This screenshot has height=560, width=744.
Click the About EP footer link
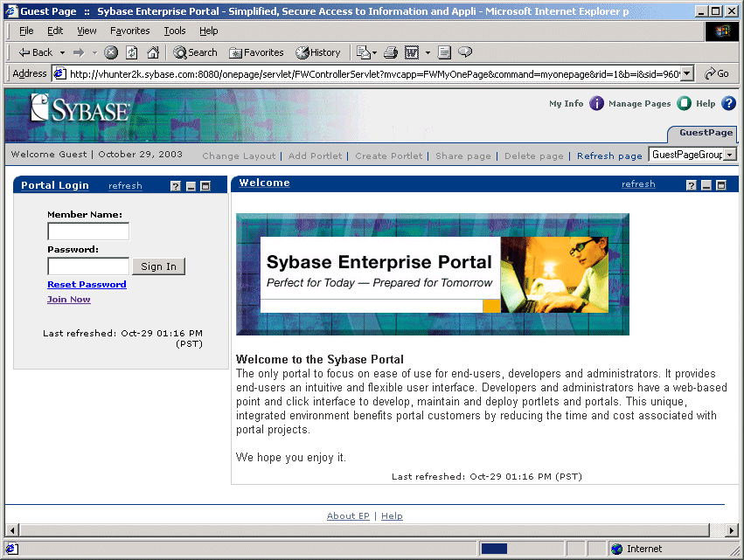point(348,516)
